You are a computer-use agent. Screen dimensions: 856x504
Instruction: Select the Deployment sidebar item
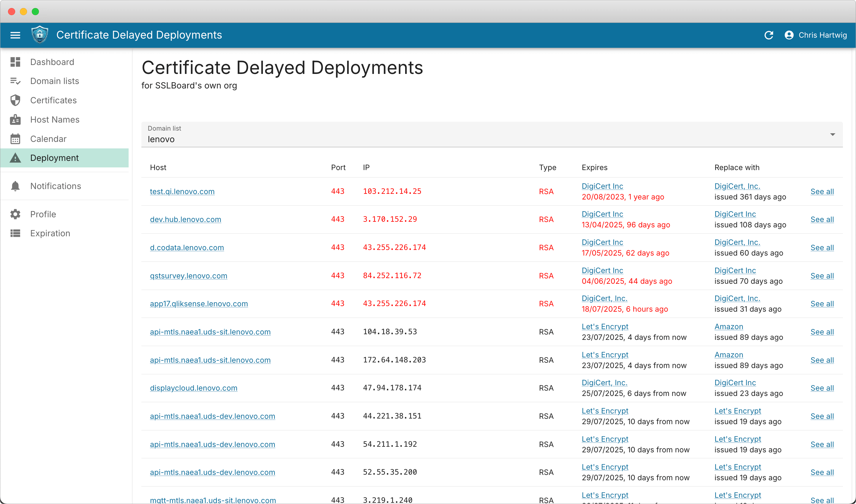pos(54,158)
